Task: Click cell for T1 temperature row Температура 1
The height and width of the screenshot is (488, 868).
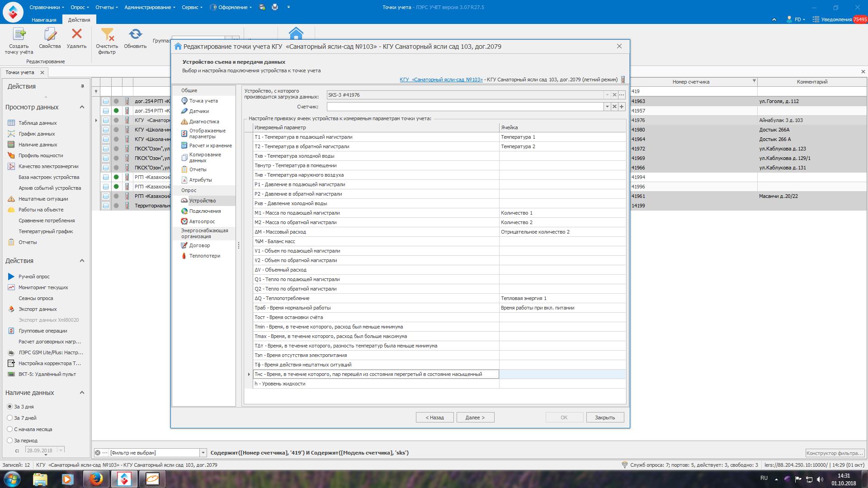Action: [562, 137]
